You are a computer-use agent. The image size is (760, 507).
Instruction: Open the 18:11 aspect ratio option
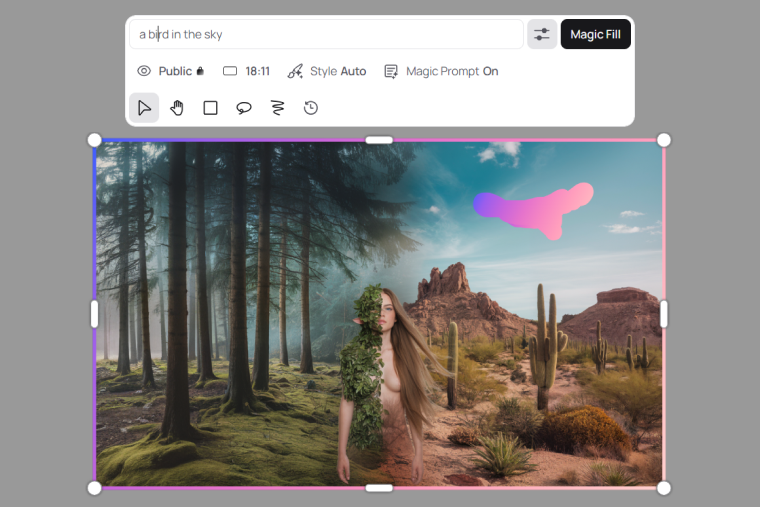[246, 71]
